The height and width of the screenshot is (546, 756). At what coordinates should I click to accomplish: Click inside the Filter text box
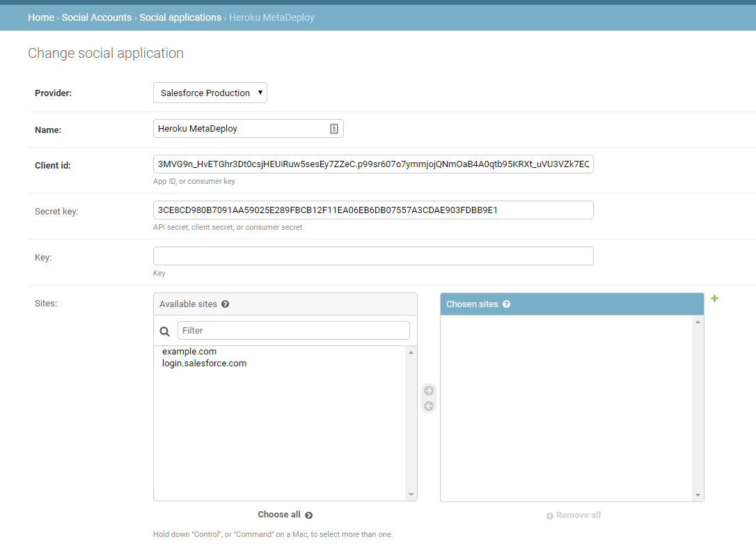tap(292, 329)
